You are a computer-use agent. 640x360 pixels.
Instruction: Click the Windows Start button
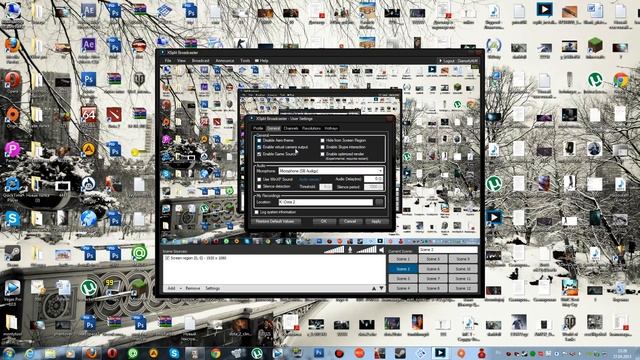pyautogui.click(x=9, y=353)
